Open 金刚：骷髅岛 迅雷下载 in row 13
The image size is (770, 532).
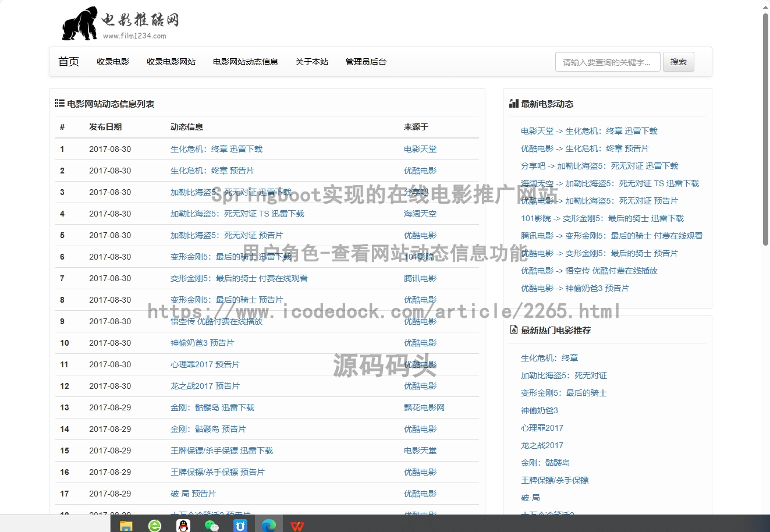[212, 407]
